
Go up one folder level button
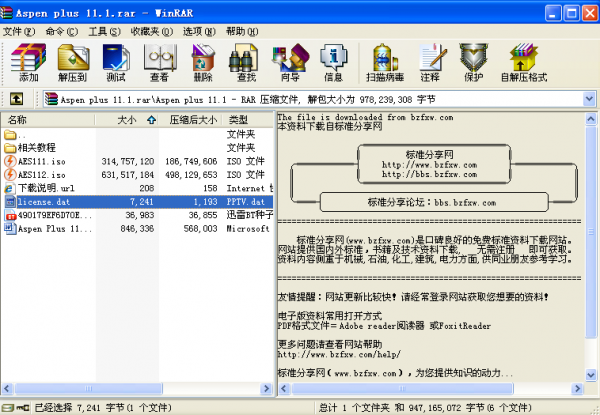point(16,99)
